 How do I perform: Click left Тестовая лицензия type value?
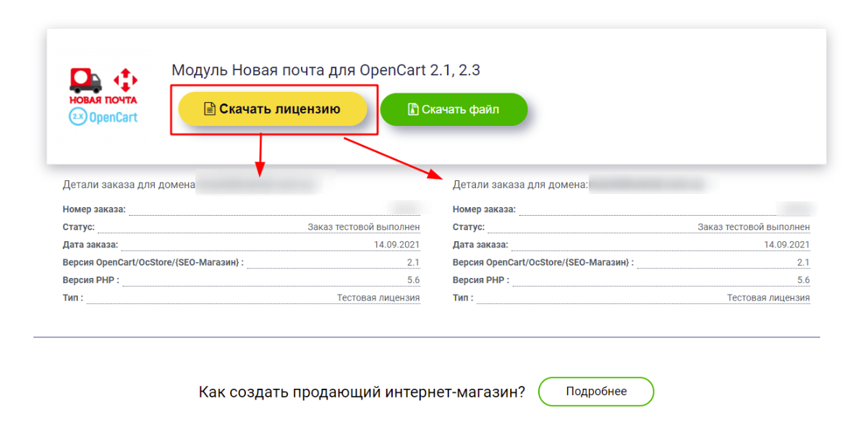click(x=378, y=298)
